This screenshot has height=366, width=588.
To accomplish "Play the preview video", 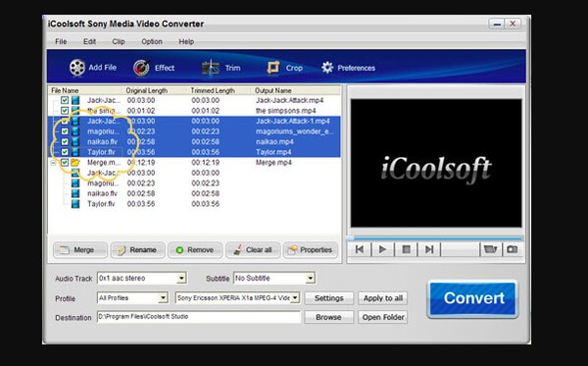I will point(382,249).
